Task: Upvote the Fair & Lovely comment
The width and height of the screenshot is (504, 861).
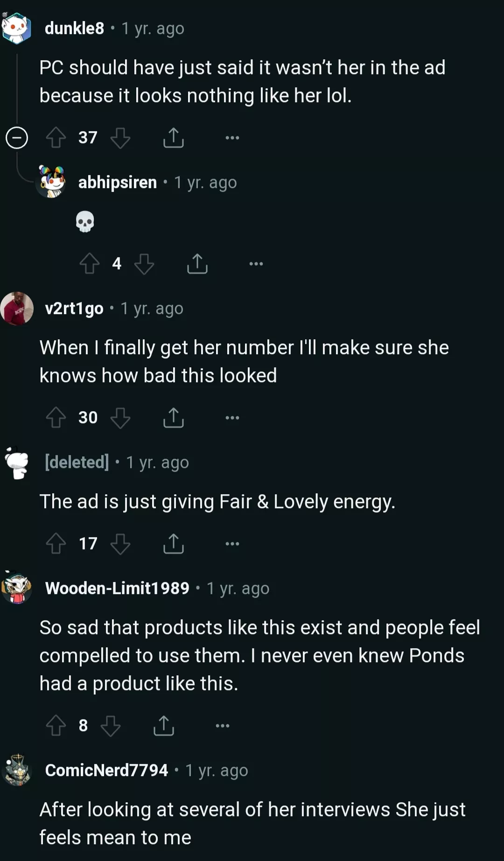Action: [x=56, y=544]
